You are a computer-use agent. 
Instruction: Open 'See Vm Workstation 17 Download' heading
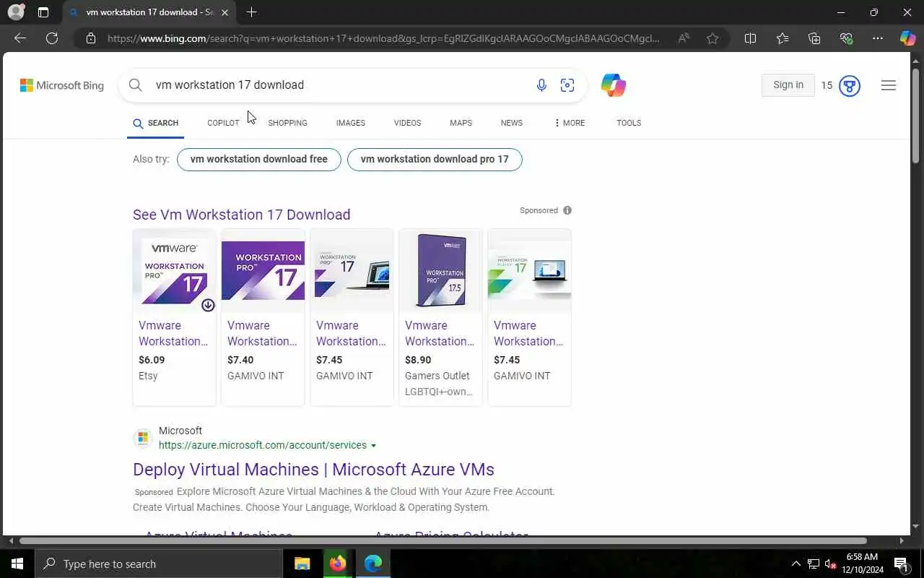tap(241, 215)
